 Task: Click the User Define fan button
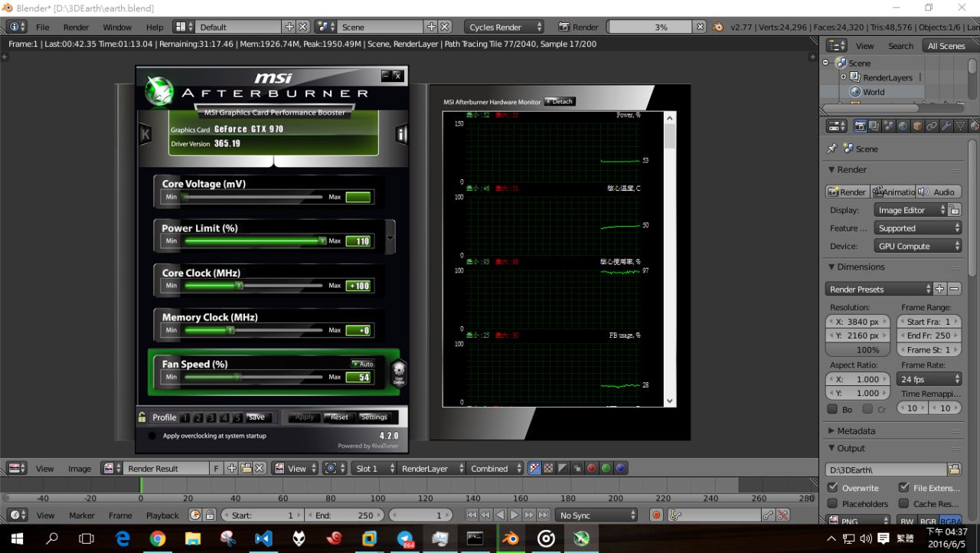coord(398,373)
